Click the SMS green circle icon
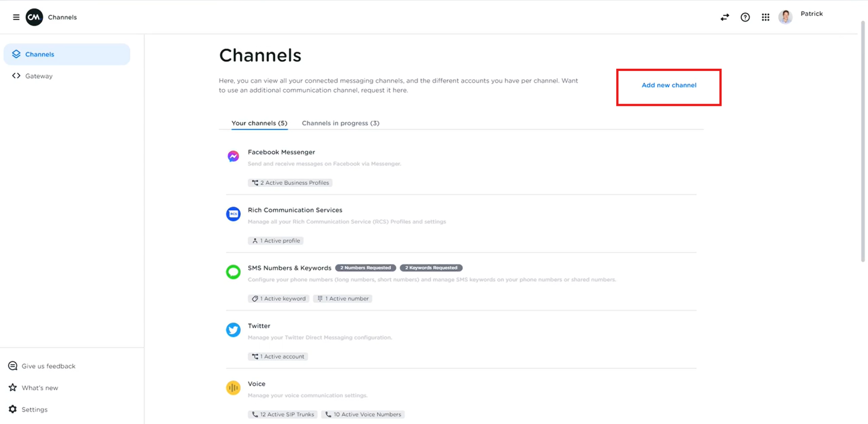This screenshot has width=868, height=424. coord(233,272)
